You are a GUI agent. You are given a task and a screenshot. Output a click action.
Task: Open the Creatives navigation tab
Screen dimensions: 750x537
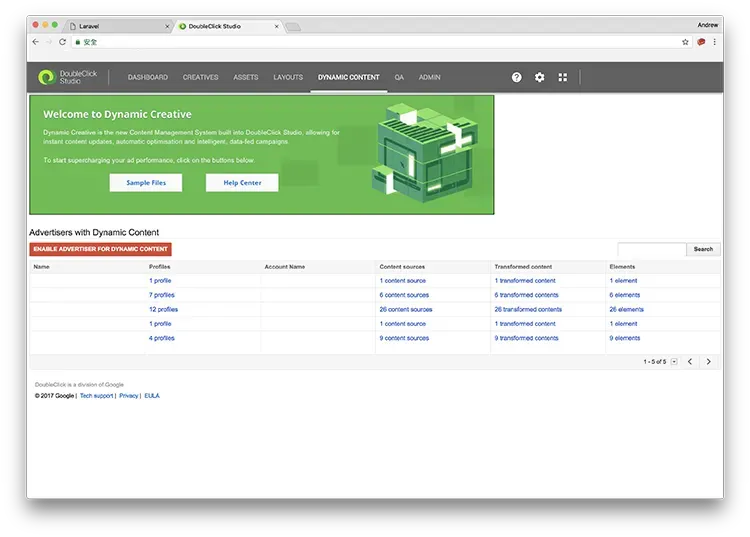[x=200, y=77]
